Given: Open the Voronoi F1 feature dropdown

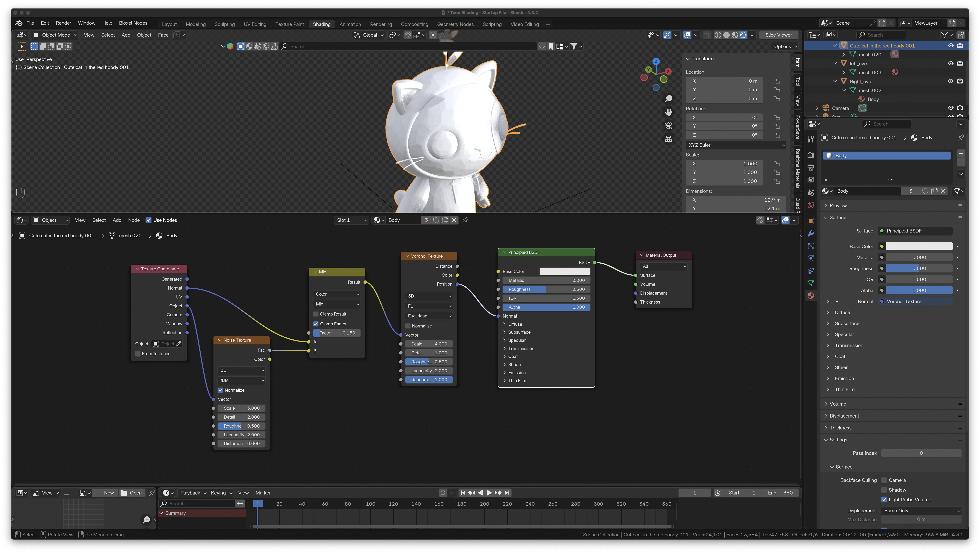Looking at the screenshot, I should pyautogui.click(x=429, y=306).
